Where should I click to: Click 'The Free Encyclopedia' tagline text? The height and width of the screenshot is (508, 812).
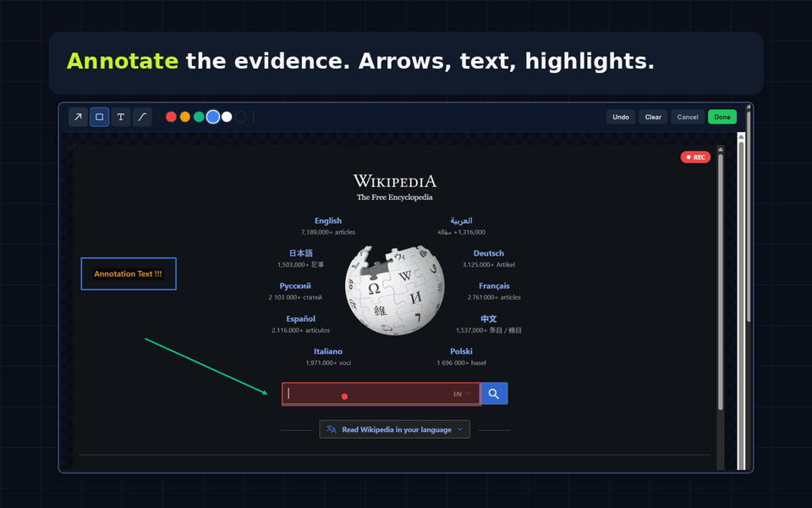click(x=395, y=197)
